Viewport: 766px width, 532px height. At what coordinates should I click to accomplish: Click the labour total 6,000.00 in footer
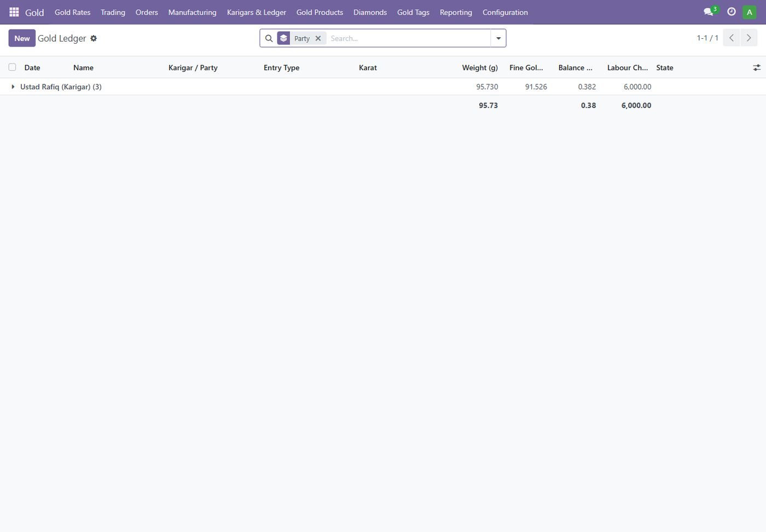(636, 105)
